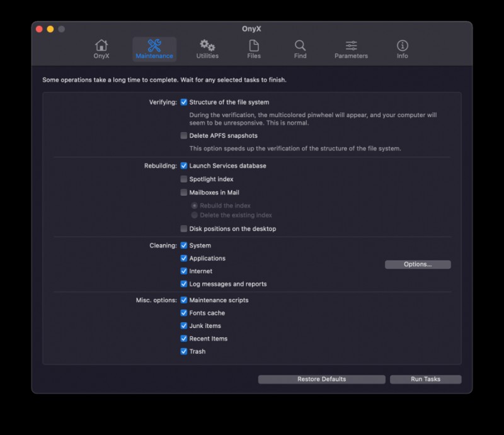The width and height of the screenshot is (504, 435).
Task: Select the Maintenance wrench icon
Action: (153, 49)
